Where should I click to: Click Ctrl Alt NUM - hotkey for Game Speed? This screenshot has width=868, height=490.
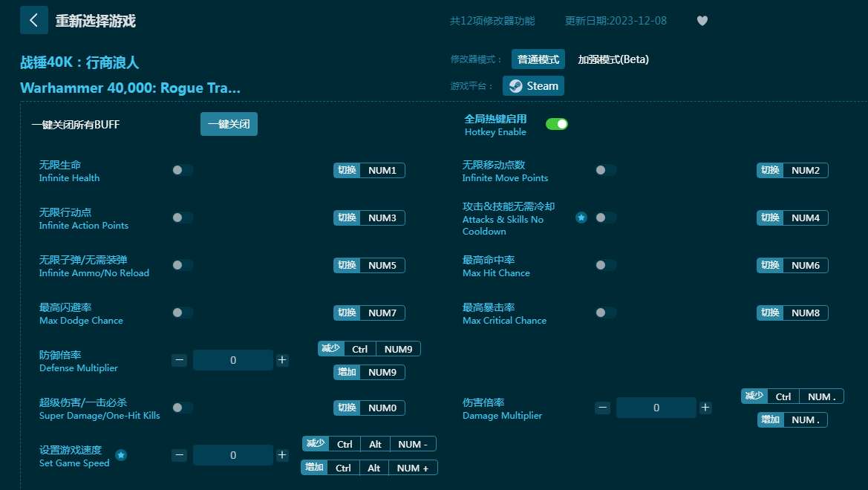(x=369, y=444)
